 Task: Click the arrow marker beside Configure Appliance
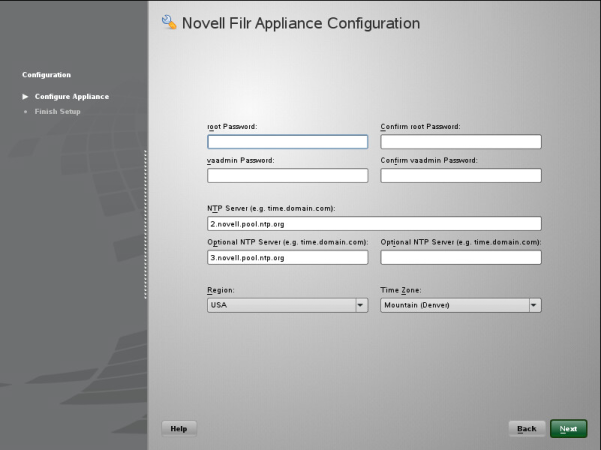tap(25, 97)
